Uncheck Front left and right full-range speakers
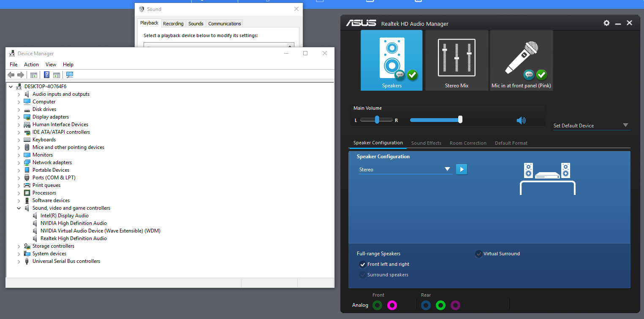 (362, 264)
